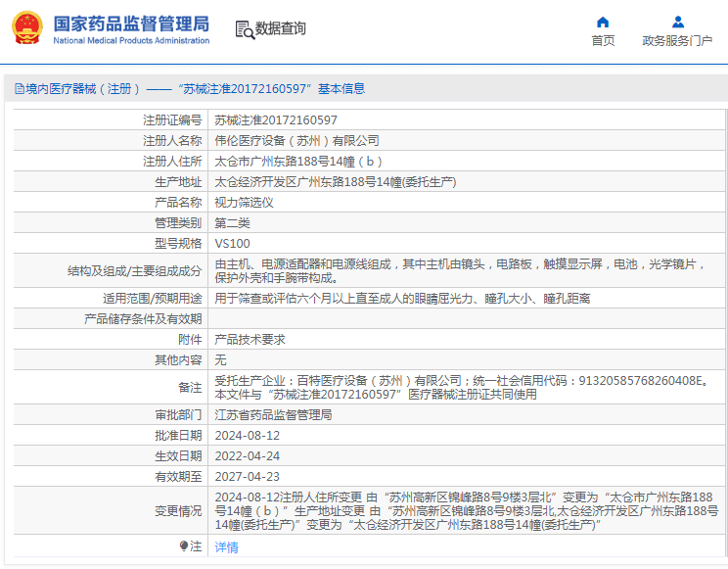The height and width of the screenshot is (569, 728).
Task: Click the 注册证编号 label
Action: pyautogui.click(x=172, y=120)
